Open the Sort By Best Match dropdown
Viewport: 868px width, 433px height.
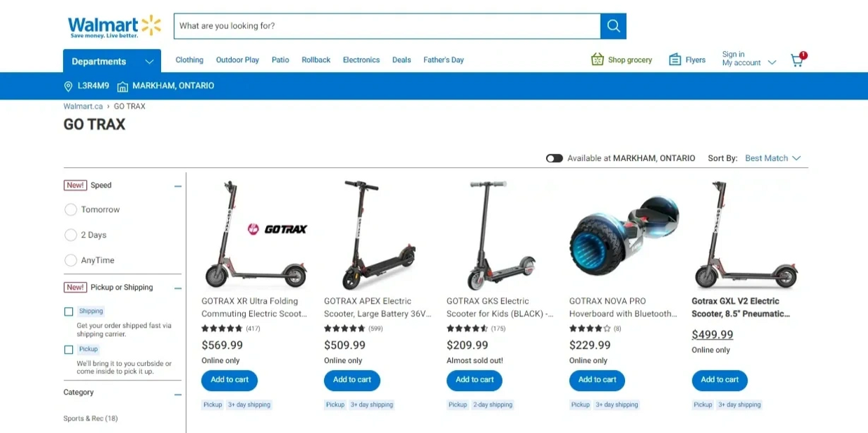tap(772, 158)
